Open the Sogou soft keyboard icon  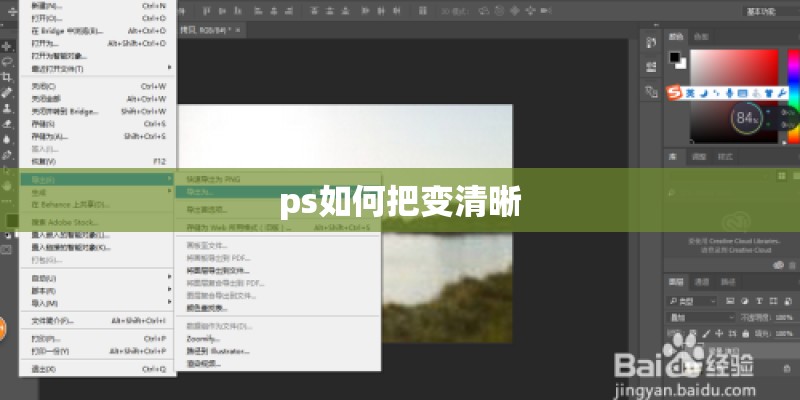(742, 93)
